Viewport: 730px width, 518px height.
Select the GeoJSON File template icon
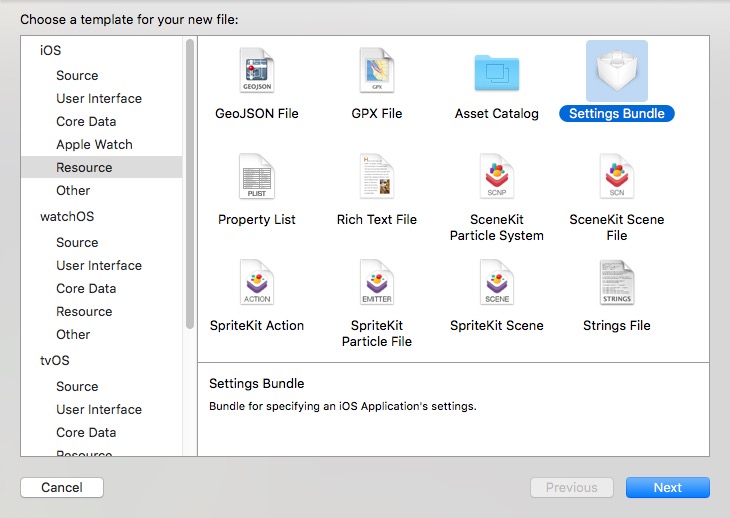point(257,71)
